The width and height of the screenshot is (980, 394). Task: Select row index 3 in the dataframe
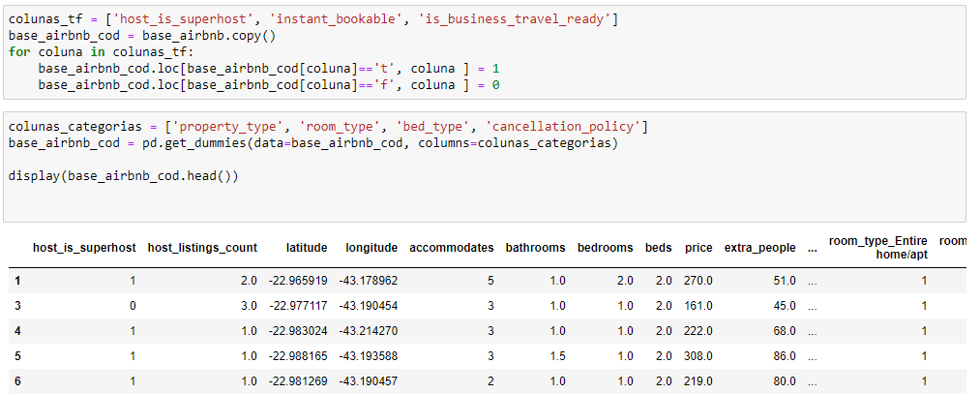17,306
